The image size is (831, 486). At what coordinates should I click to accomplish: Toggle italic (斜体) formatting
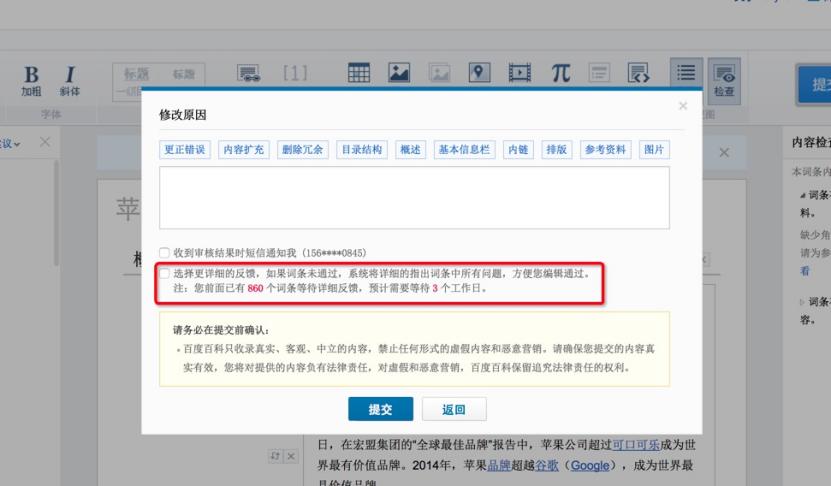(x=69, y=81)
